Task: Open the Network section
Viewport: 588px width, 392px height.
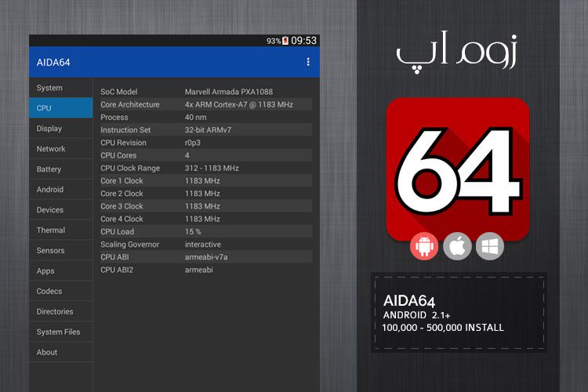Action: [60, 148]
